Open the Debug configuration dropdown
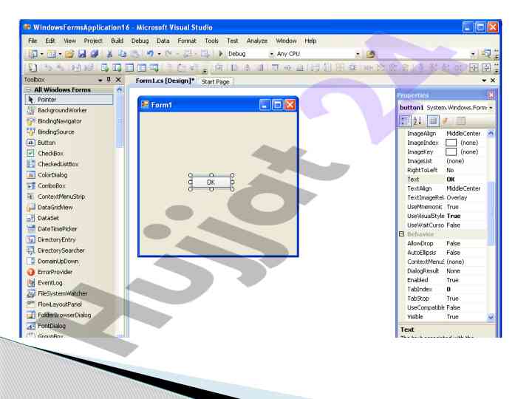532x399 pixels. pos(271,54)
